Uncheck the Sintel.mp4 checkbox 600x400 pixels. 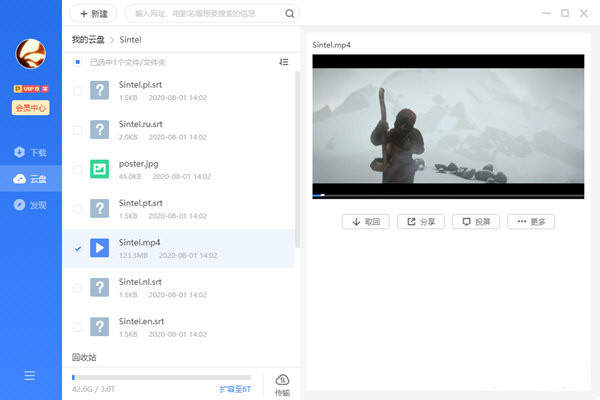click(x=78, y=248)
